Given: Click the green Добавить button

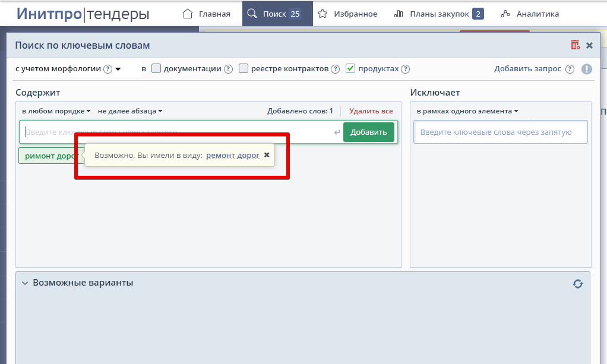Looking at the screenshot, I should click(x=368, y=132).
